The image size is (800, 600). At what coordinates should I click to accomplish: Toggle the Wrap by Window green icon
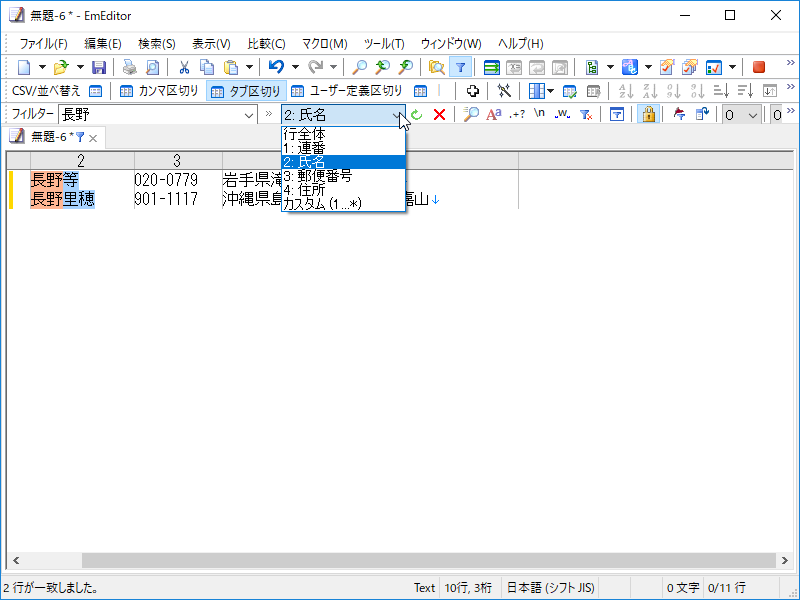click(x=491, y=67)
